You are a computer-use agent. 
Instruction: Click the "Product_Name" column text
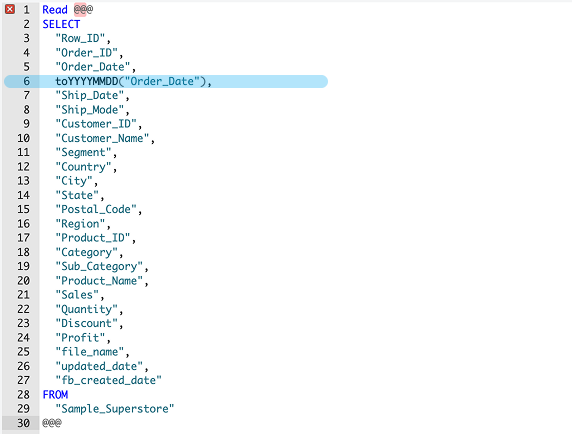99,281
